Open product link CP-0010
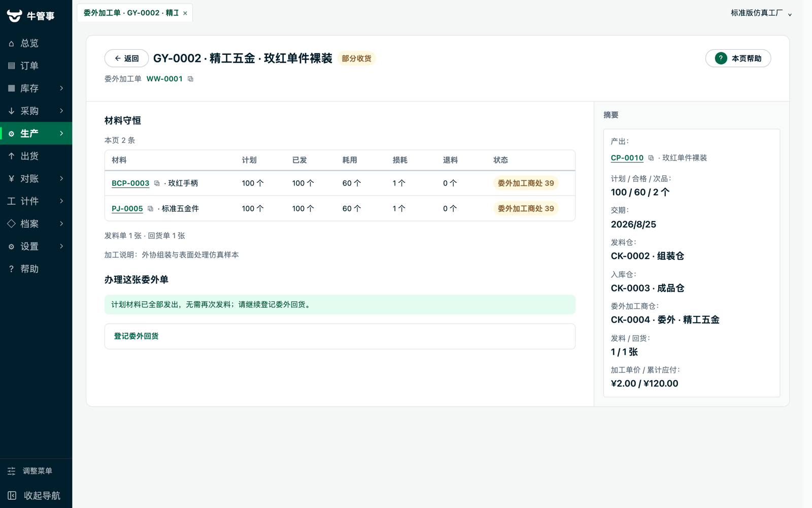The image size is (812, 508). (x=627, y=158)
